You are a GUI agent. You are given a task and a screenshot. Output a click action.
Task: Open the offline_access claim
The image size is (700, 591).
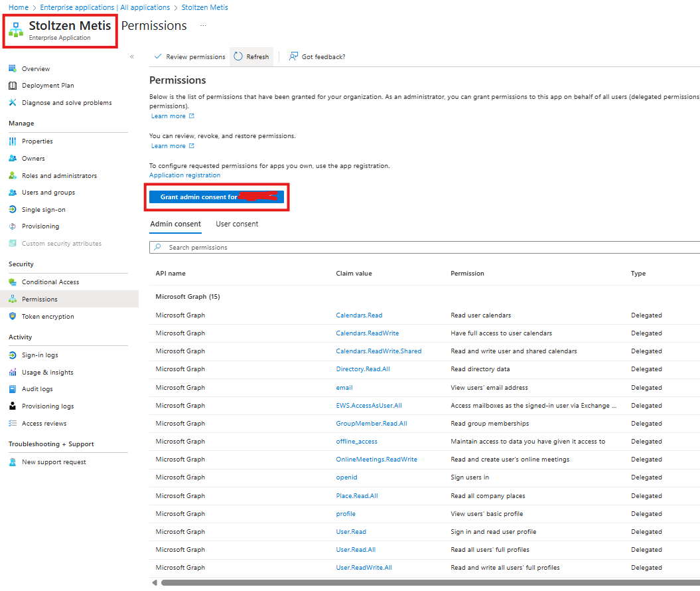click(x=357, y=441)
